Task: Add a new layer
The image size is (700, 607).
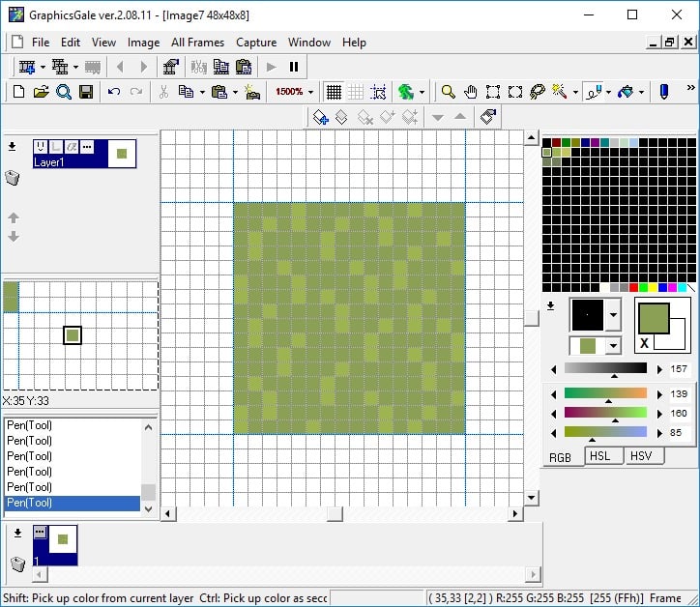Action: (x=321, y=117)
